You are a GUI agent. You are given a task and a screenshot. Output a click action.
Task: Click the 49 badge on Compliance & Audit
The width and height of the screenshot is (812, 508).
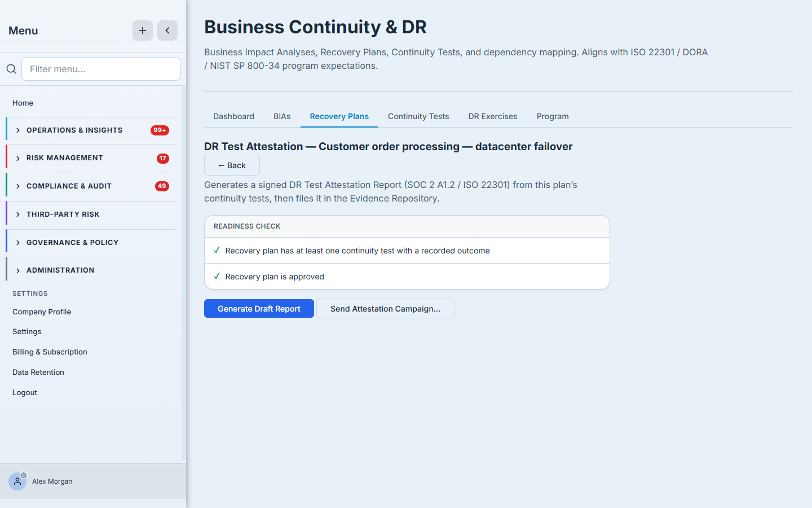[162, 186]
